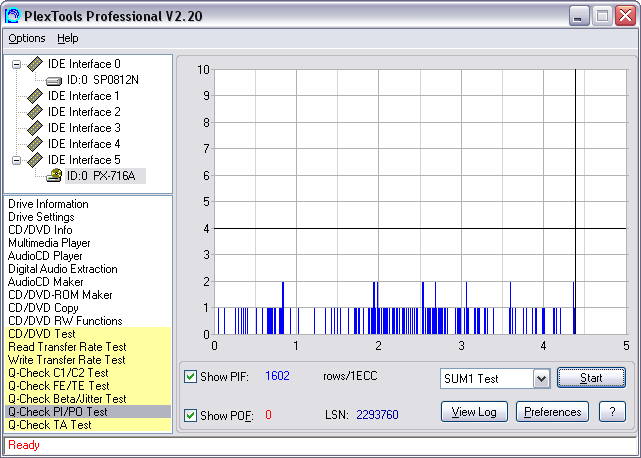Viewport: 641px width, 458px height.
Task: Uncheck the Show PIF checkbox
Action: point(190,376)
